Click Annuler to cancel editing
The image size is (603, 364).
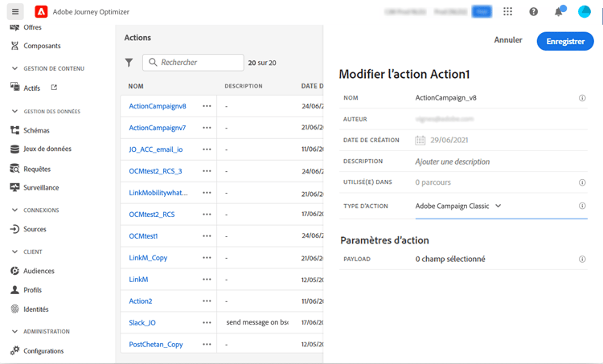(x=508, y=40)
